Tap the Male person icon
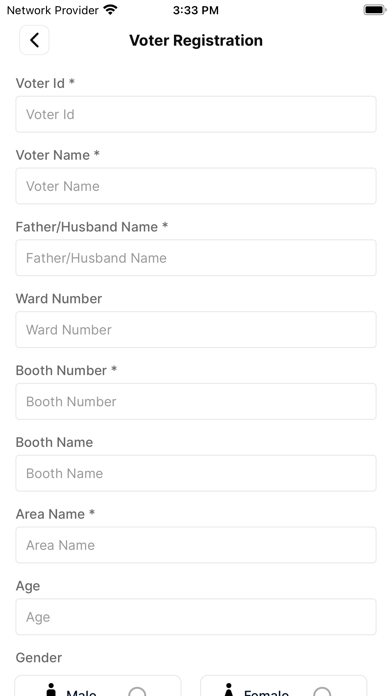This screenshot has height=696, width=392. 51,689
